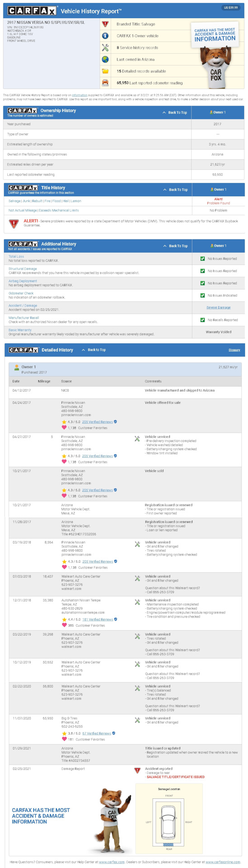Click the odometer reading car icon

coord(105,83)
